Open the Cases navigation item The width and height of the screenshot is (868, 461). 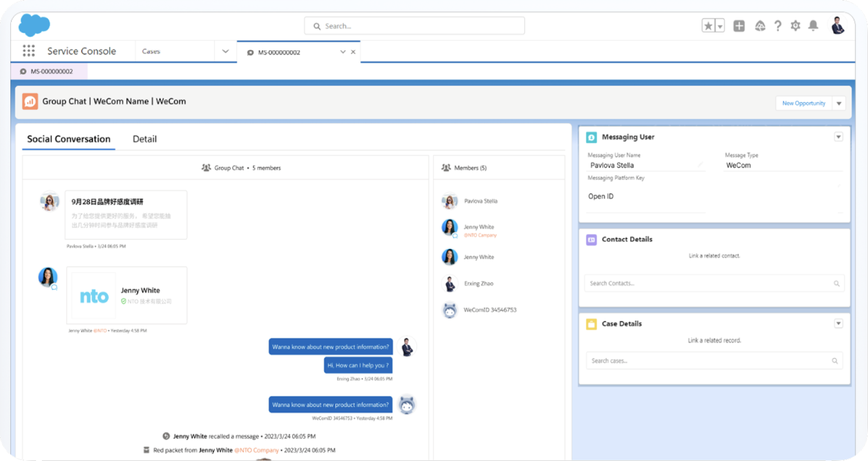(x=151, y=51)
